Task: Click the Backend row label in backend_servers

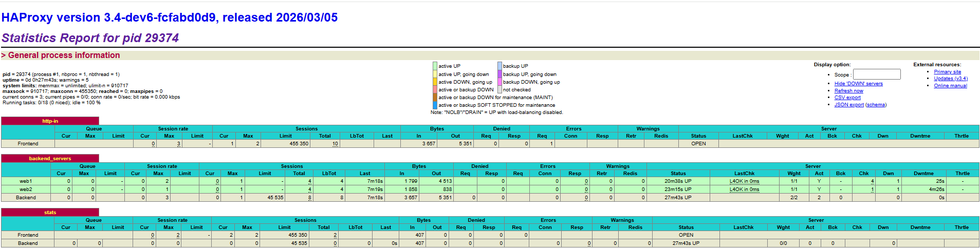Action: pyautogui.click(x=26, y=198)
